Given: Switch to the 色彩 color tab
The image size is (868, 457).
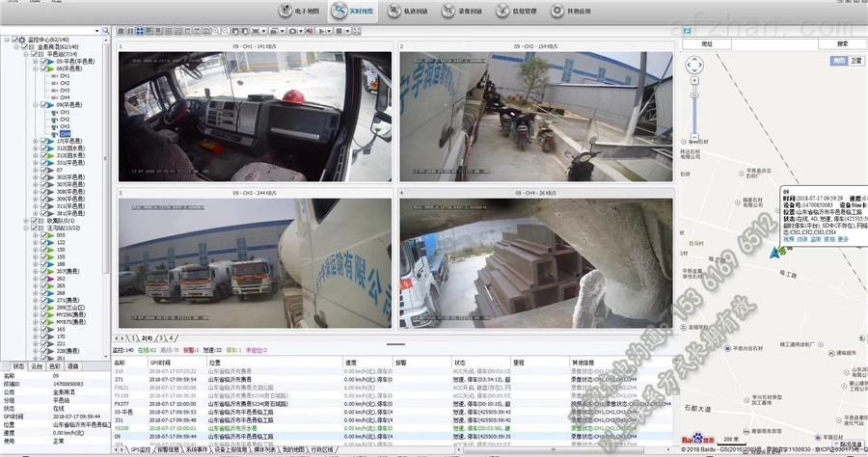Looking at the screenshot, I should point(55,366).
